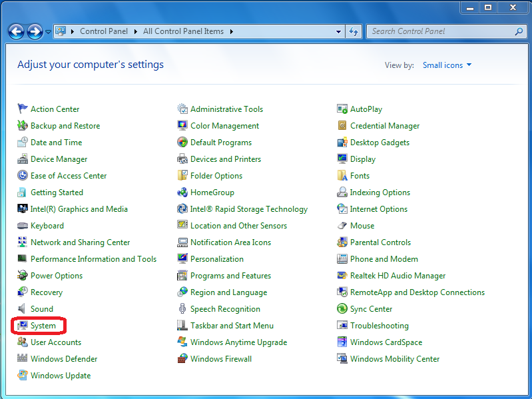Open the Ease of Access Center icon
532x399 pixels.
point(23,175)
